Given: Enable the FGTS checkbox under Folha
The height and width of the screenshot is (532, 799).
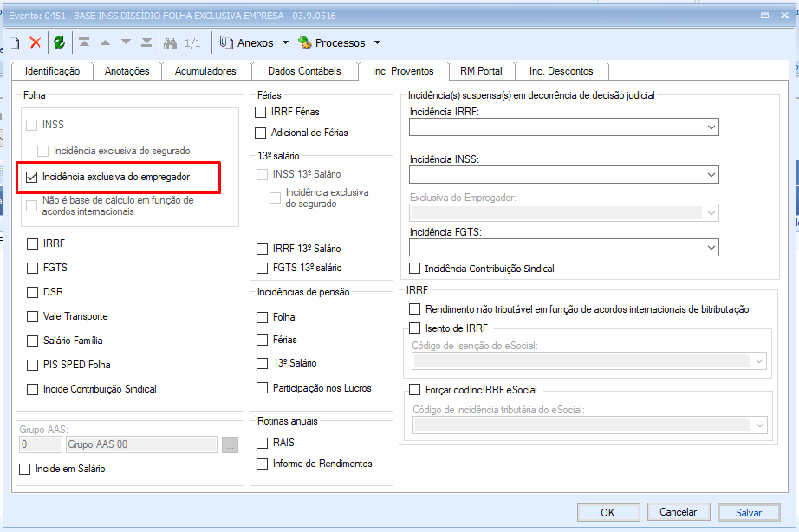Looking at the screenshot, I should [33, 268].
